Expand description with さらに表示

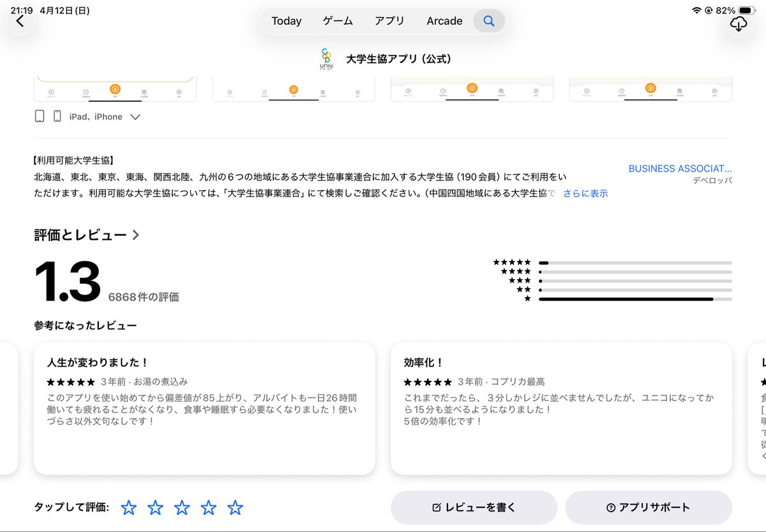tap(585, 193)
